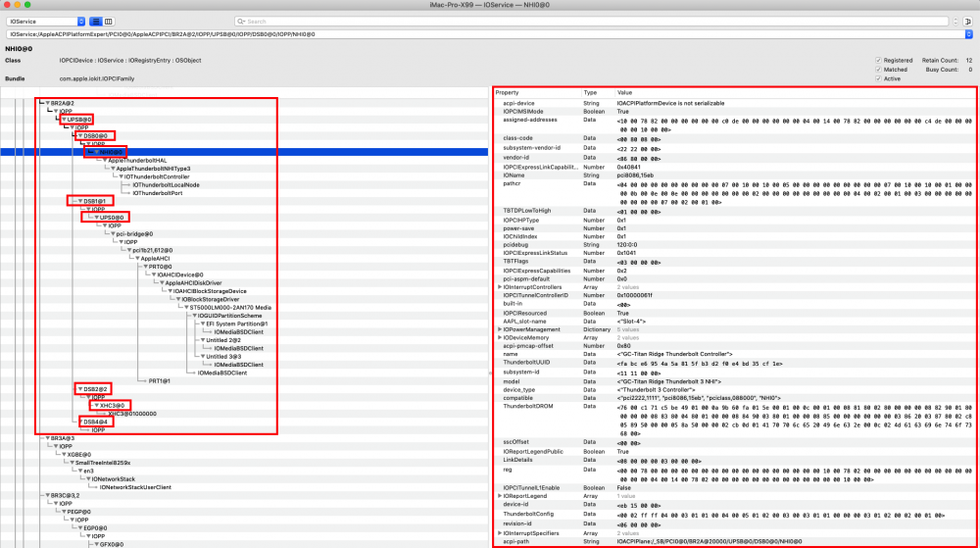Select the ThunderboltConfig property row
Viewport: 980px width, 548px height.
(x=734, y=515)
